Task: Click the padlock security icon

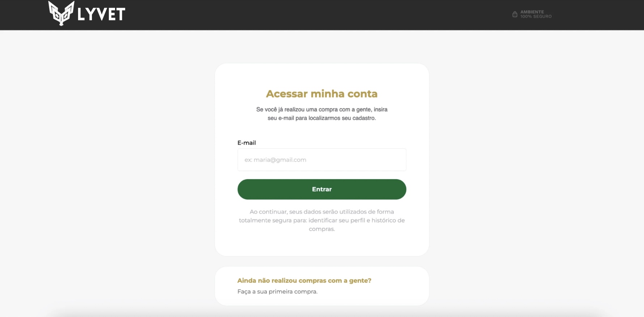Action: [x=515, y=14]
